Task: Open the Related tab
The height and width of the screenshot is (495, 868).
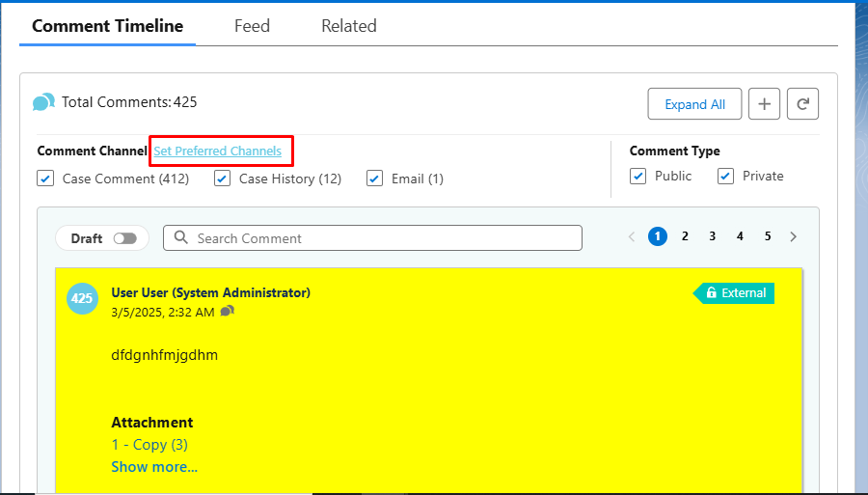Action: click(x=348, y=26)
